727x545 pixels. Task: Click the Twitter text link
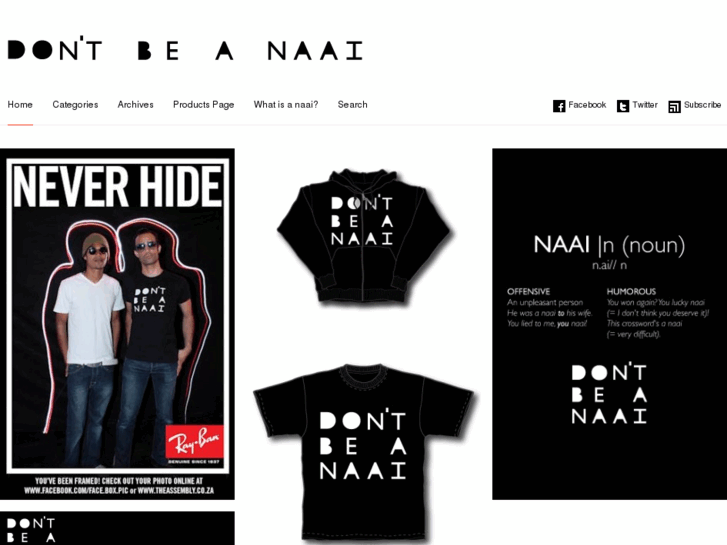(645, 105)
